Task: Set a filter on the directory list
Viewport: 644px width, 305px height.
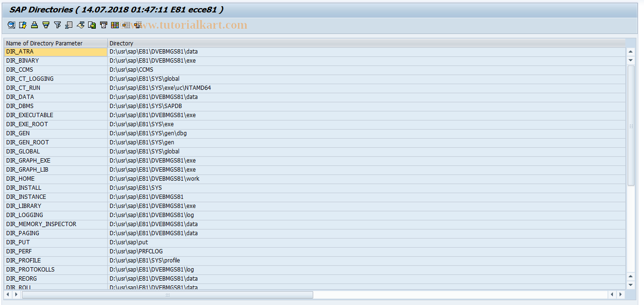Action: tap(56, 25)
